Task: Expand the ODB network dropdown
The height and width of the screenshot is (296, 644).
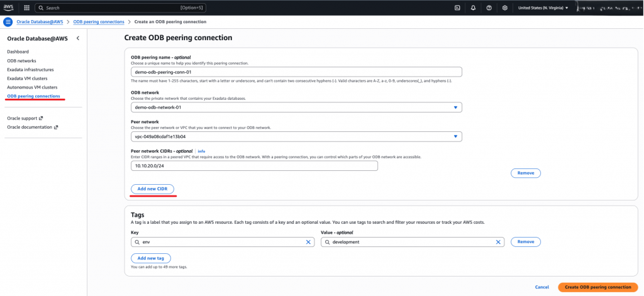Action: pos(455,107)
